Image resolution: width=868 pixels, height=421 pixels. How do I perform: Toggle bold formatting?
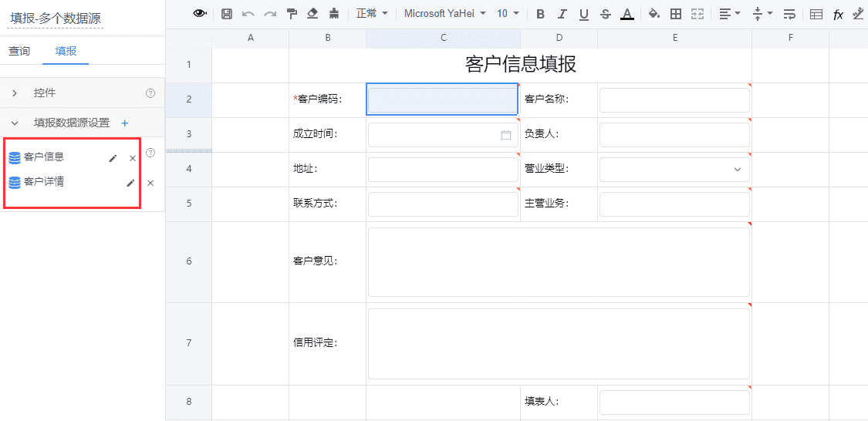point(540,14)
